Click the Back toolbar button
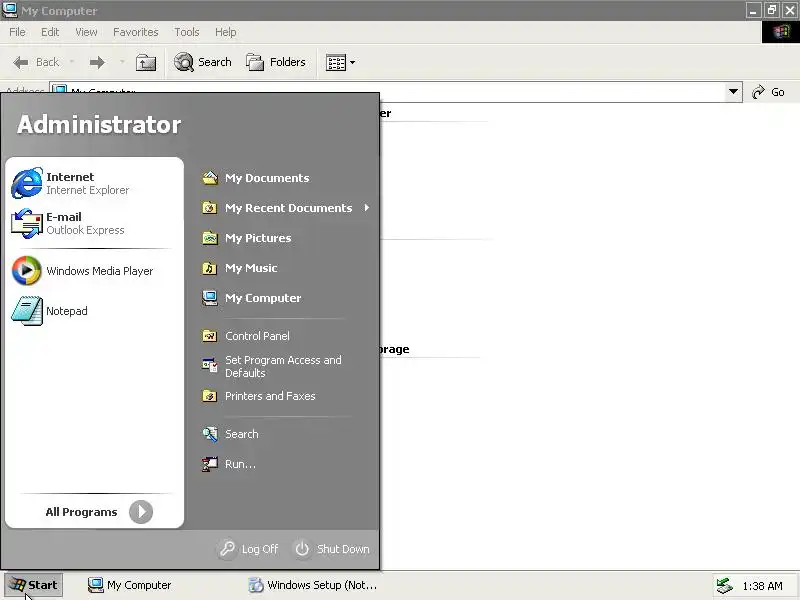Viewport: 800px width, 600px height. point(36,62)
